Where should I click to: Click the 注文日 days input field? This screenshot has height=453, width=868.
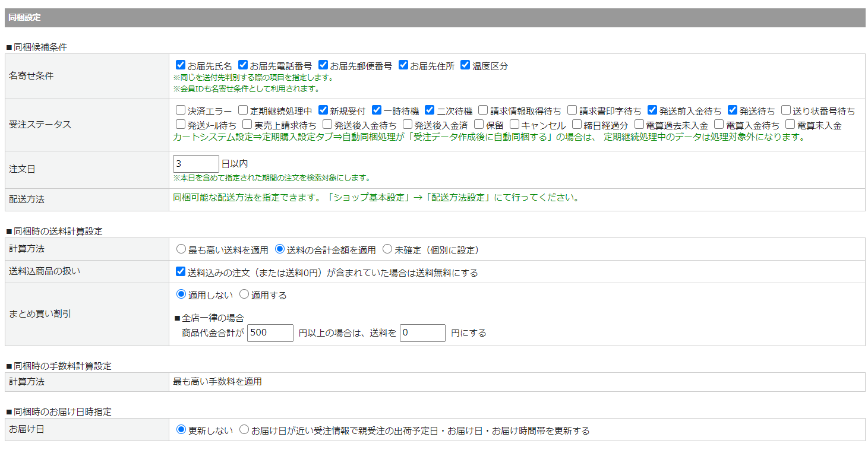(x=195, y=164)
